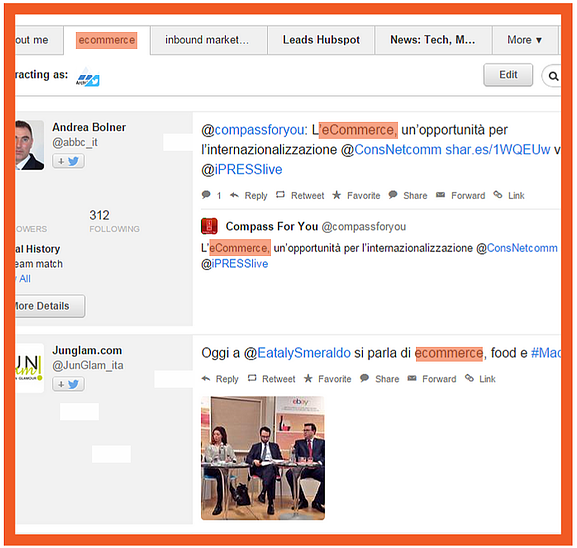The image size is (577, 548).
Task: Open the News: Tech, M... tab
Action: pyautogui.click(x=433, y=40)
